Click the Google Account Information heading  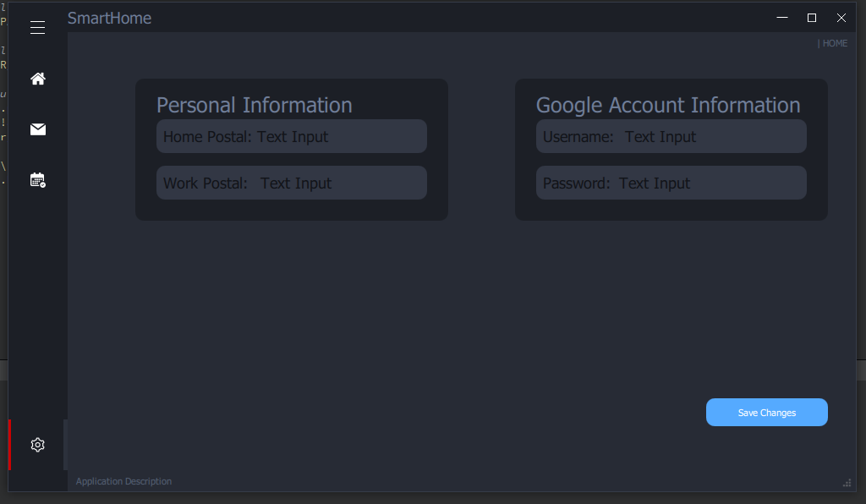(x=668, y=105)
